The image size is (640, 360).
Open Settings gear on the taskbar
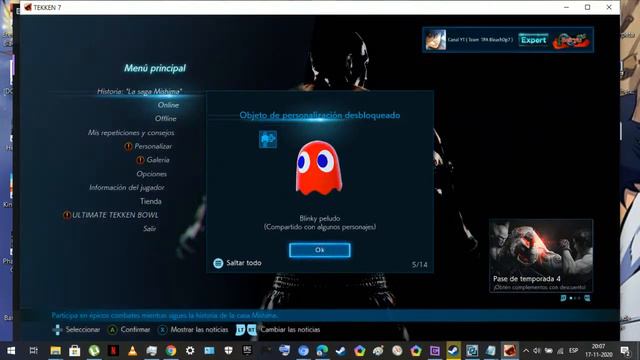point(190,351)
